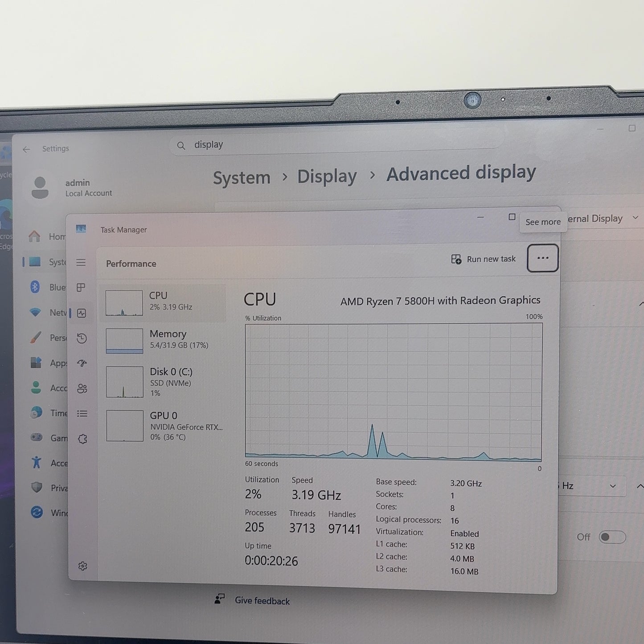Select Disk 0 (C:) performance entry

163,382
